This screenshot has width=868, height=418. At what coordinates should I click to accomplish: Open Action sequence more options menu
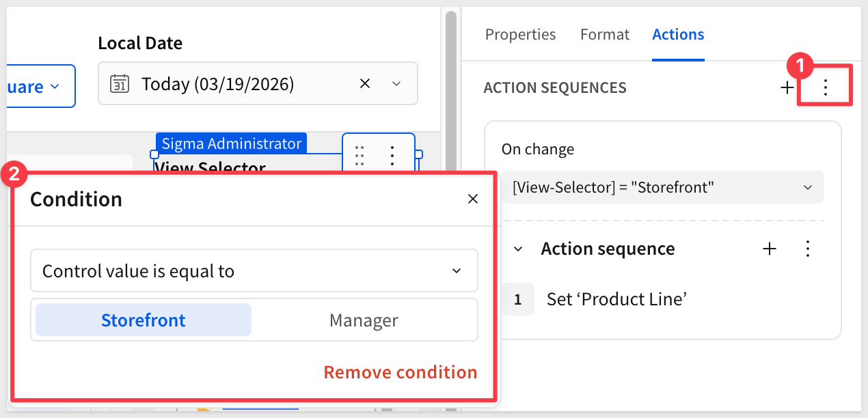pos(808,249)
